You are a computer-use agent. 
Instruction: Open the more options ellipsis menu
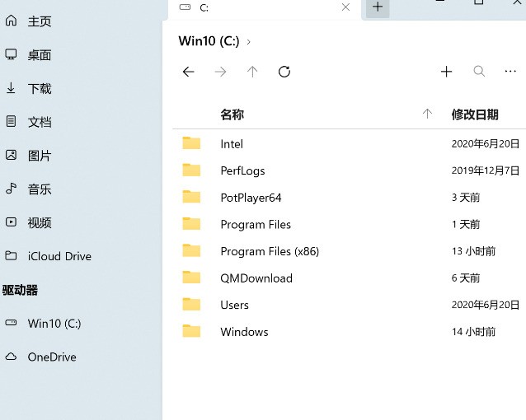click(510, 71)
